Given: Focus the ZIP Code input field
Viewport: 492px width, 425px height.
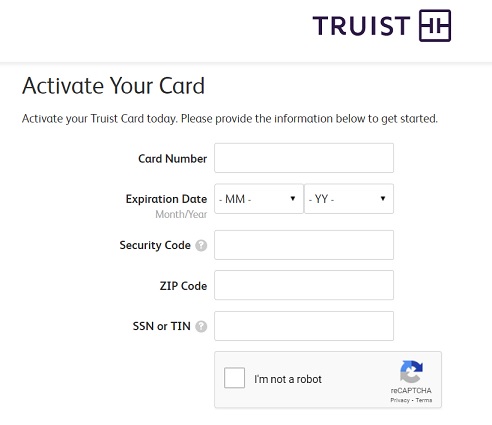Looking at the screenshot, I should (x=304, y=285).
